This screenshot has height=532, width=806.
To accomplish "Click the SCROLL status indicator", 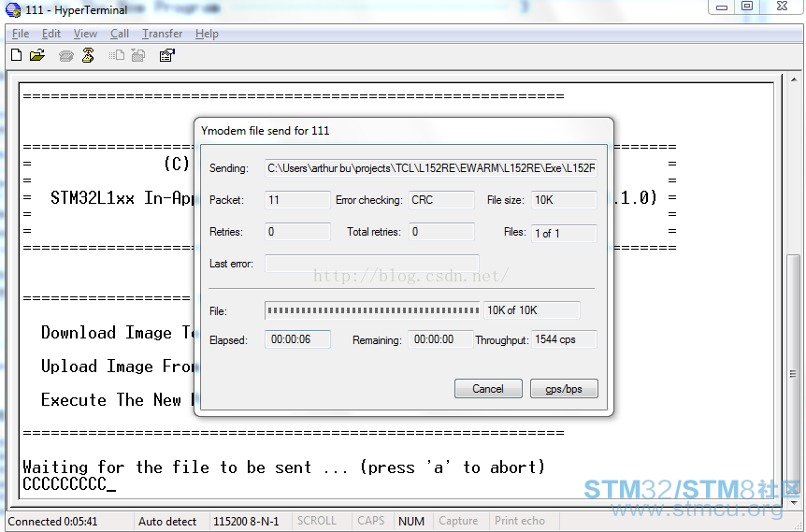I will point(317,521).
